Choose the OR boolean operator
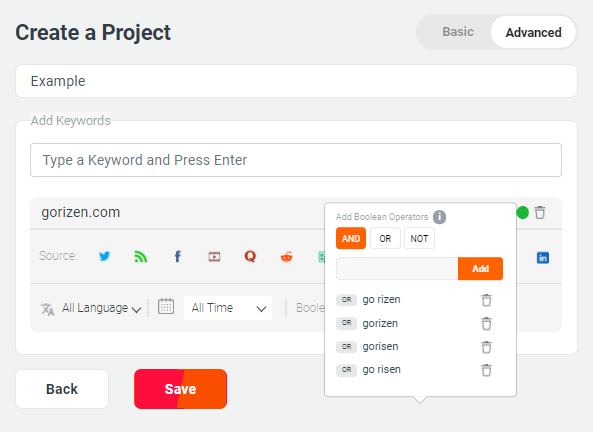 [x=385, y=238]
